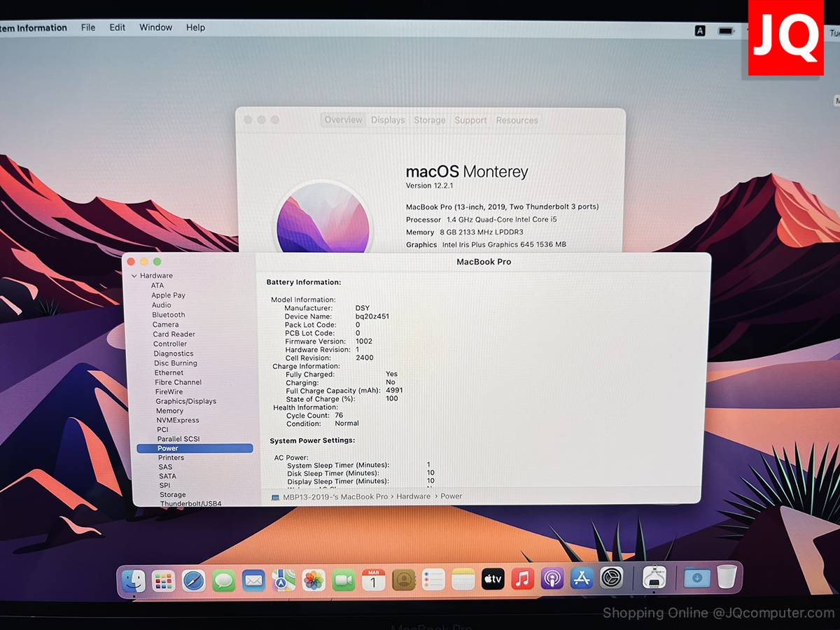Viewport: 840px width, 630px height.
Task: Select Printers in the sidebar
Action: coord(171,458)
